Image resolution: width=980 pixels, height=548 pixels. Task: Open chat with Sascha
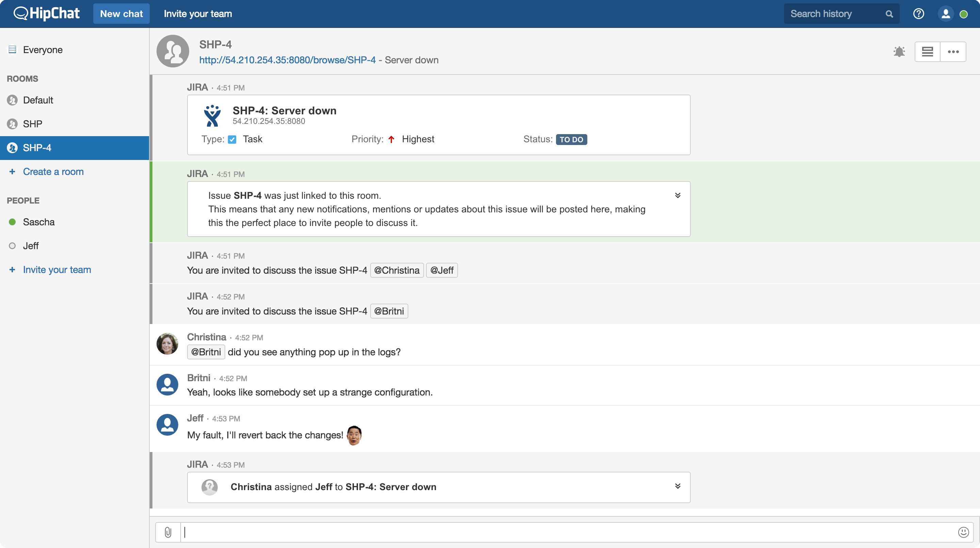pos(39,222)
